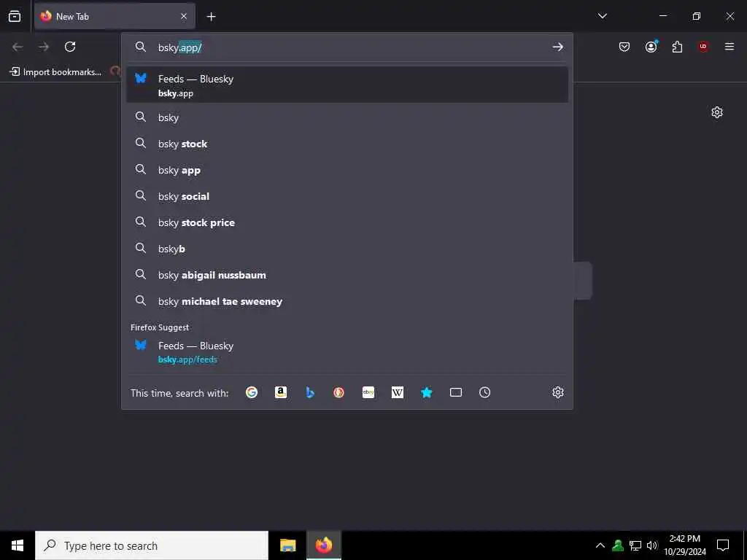Image resolution: width=747 pixels, height=560 pixels.
Task: Open the Firefox application menu
Action: pos(729,47)
